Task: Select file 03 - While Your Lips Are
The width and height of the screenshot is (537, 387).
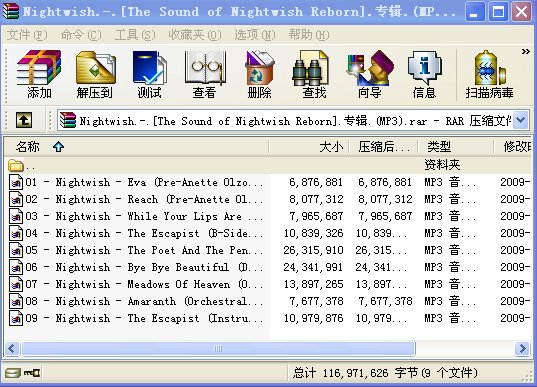Action: (x=268, y=216)
